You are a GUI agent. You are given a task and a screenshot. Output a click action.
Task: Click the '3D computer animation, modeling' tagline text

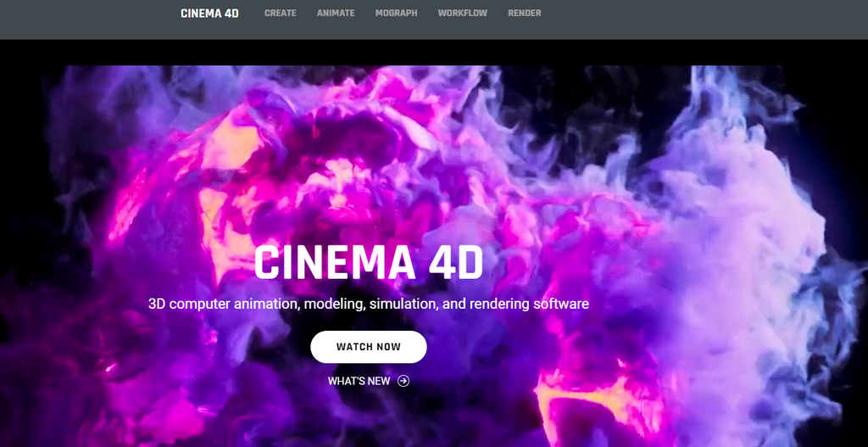coord(369,305)
